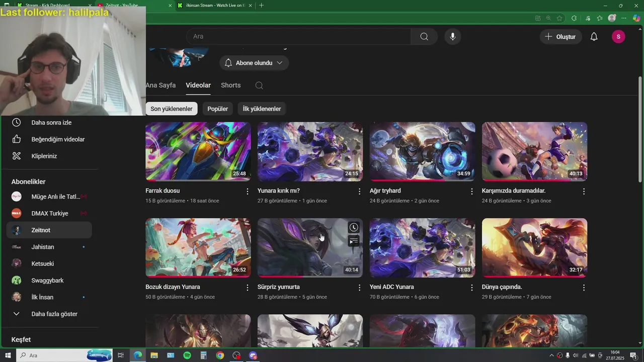
Task: Switch to the 'Ana Sayfa' channel tab
Action: [160, 85]
